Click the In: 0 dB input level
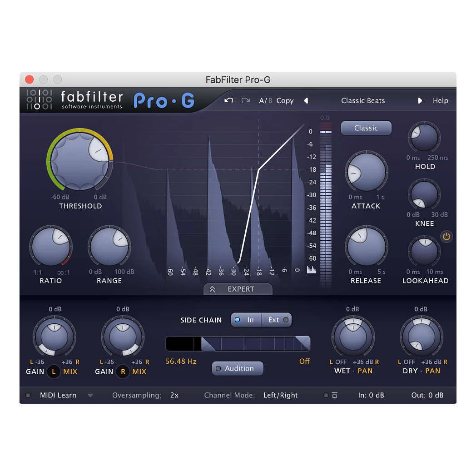This screenshot has height=476, width=476. click(371, 395)
